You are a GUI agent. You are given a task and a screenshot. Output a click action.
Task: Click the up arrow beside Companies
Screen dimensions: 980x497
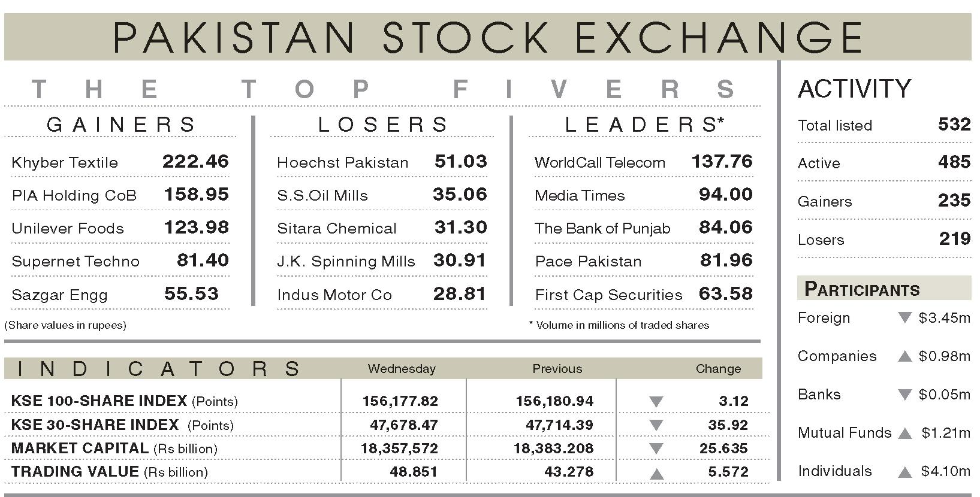pos(905,356)
